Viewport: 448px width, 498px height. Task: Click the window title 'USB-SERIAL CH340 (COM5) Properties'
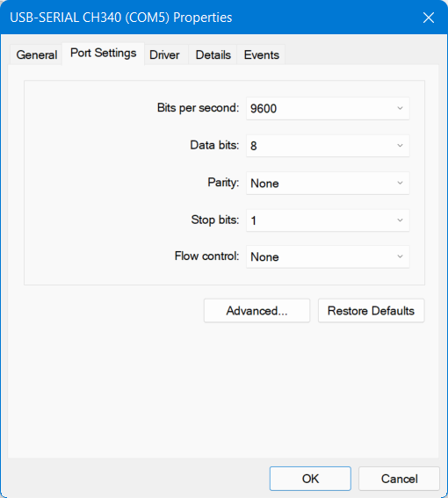pos(121,18)
